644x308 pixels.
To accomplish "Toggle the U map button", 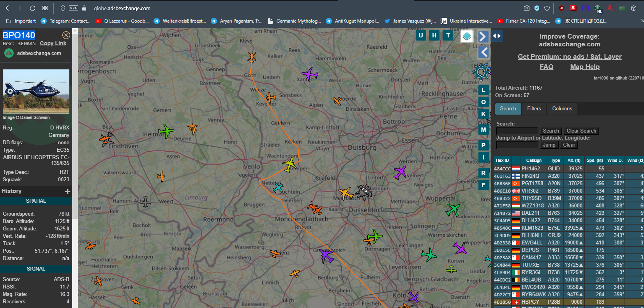I will pos(421,35).
